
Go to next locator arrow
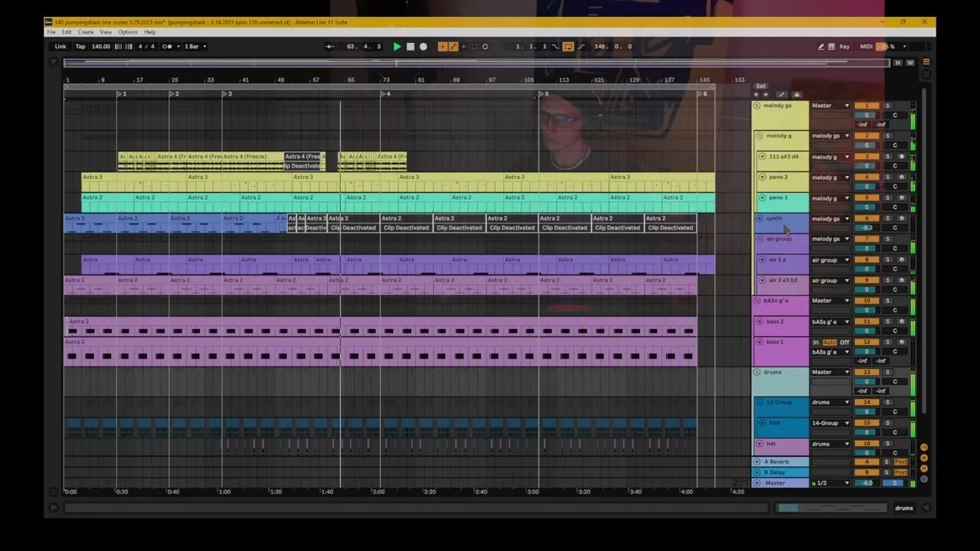[765, 94]
